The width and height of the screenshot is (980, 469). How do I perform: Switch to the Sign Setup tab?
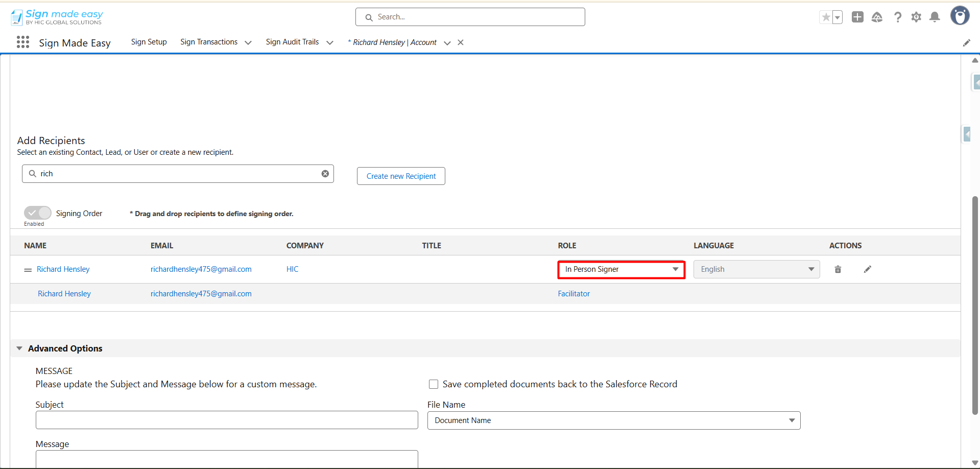[x=149, y=42]
